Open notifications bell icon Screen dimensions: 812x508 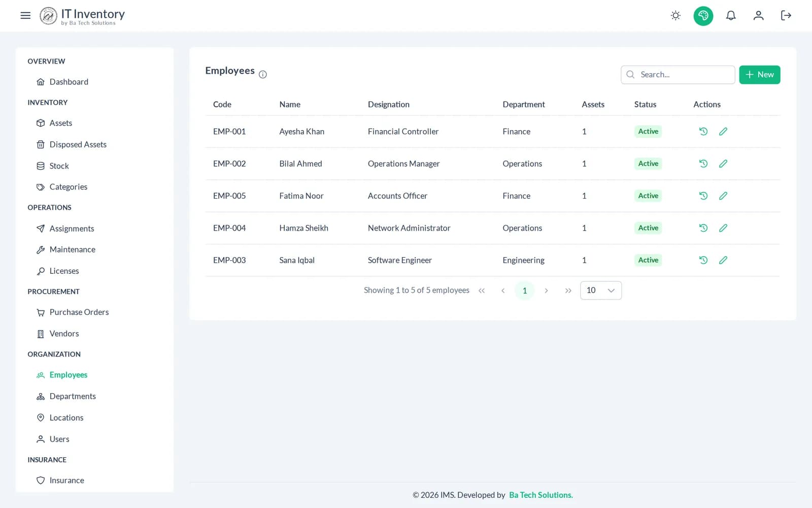pos(731,16)
